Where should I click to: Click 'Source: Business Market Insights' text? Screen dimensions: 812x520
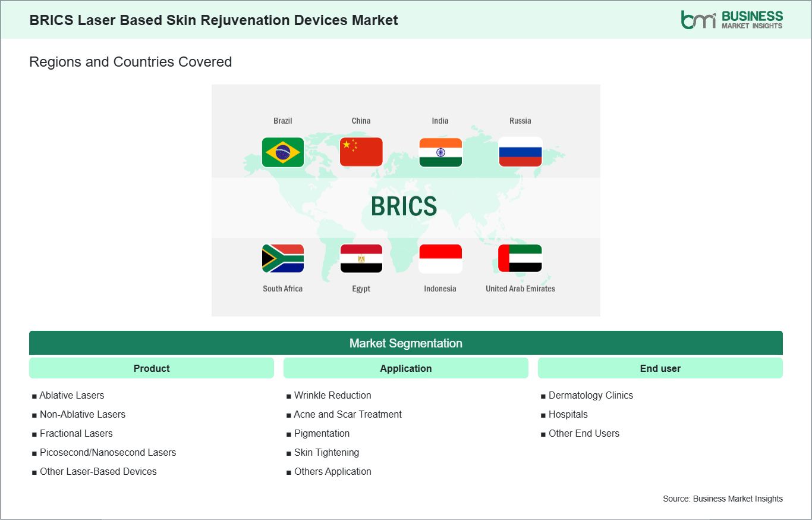(723, 499)
